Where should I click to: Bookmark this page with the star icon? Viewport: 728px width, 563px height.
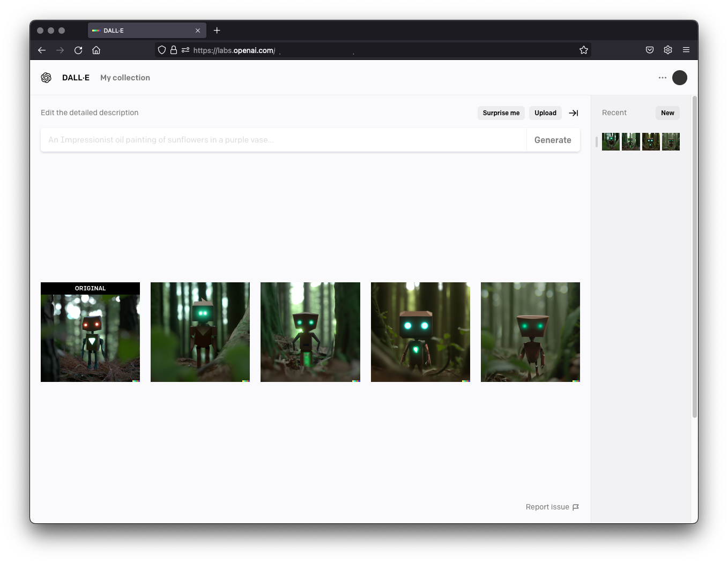point(583,50)
